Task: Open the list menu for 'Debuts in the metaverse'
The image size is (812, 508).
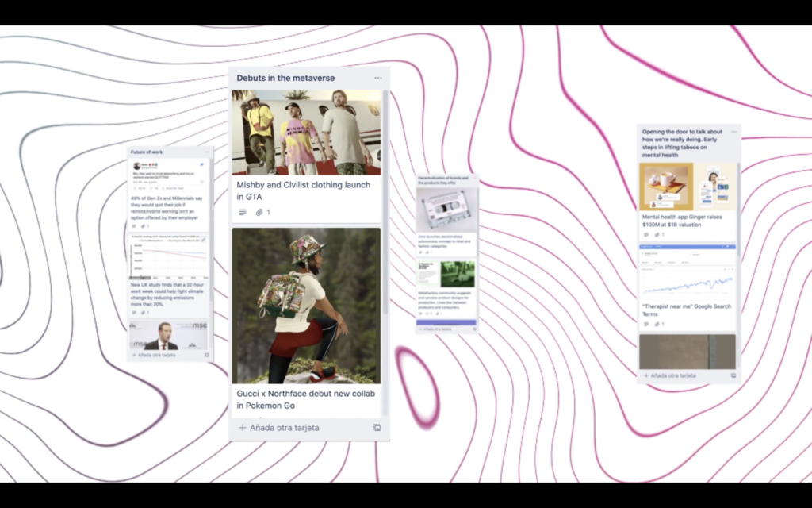Action: tap(377, 78)
